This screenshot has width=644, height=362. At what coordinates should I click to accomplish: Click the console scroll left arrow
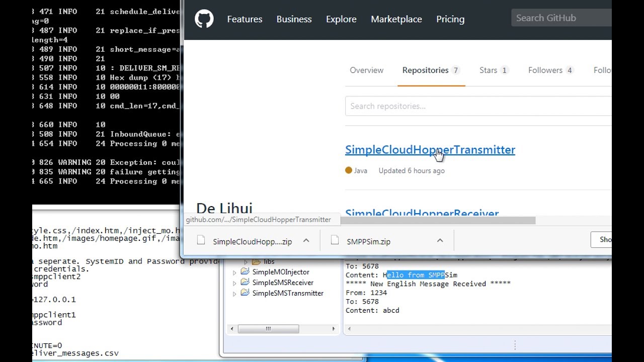point(349,329)
